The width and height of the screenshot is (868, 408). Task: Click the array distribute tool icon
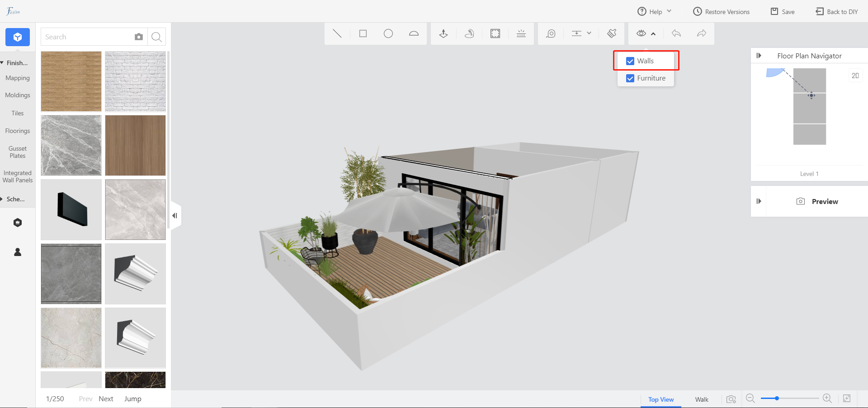point(521,33)
